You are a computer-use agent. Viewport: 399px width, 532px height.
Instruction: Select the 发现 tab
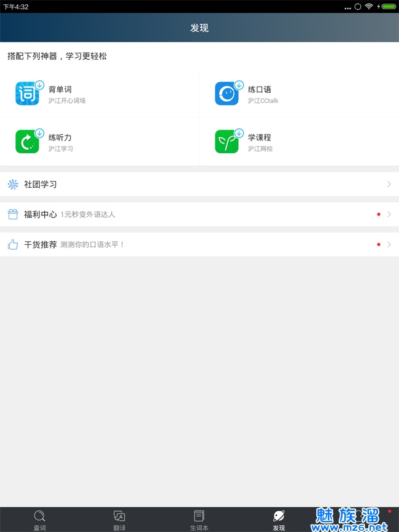tap(279, 520)
